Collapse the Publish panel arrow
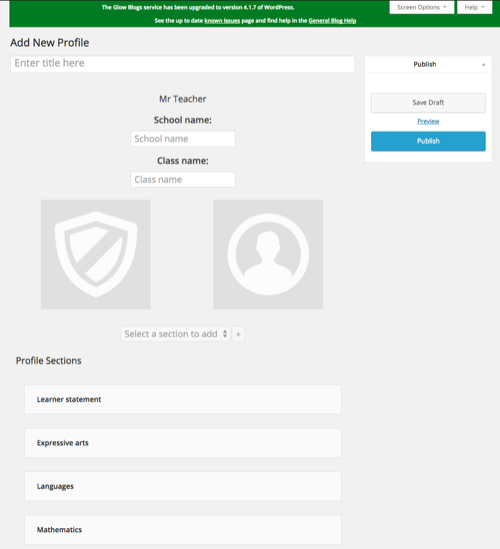Image resolution: width=500 pixels, height=549 pixels. tap(484, 64)
